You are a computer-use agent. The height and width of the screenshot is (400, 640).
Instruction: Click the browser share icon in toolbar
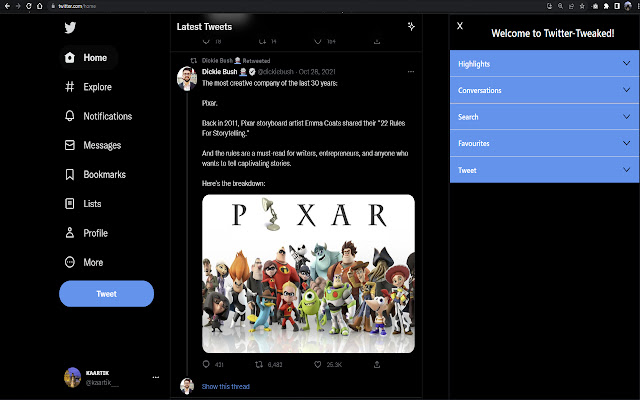tap(571, 6)
